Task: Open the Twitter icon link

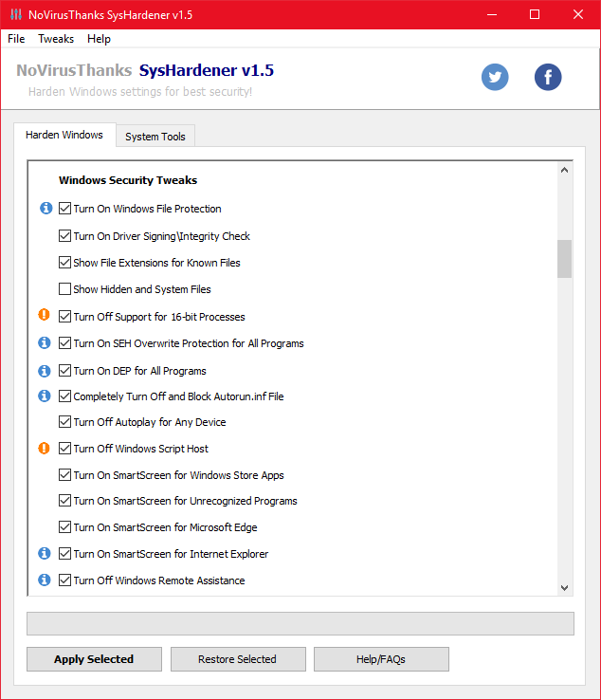Action: (495, 77)
